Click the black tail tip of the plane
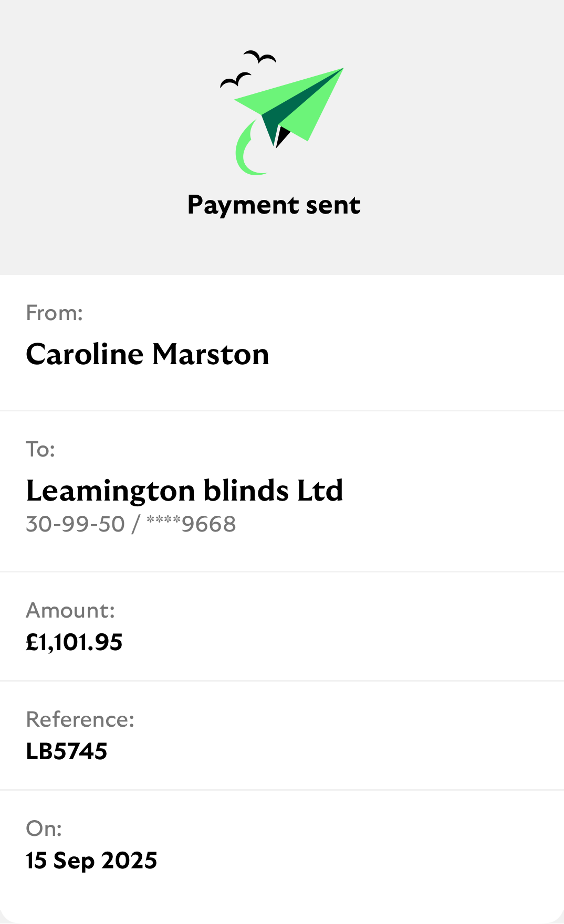This screenshot has width=564, height=924. 282,136
